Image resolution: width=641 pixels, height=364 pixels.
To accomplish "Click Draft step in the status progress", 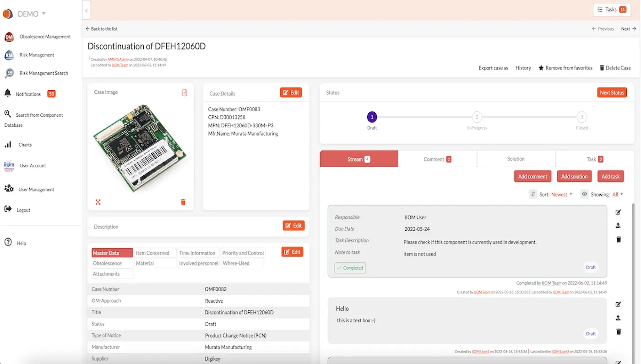I will point(372,117).
